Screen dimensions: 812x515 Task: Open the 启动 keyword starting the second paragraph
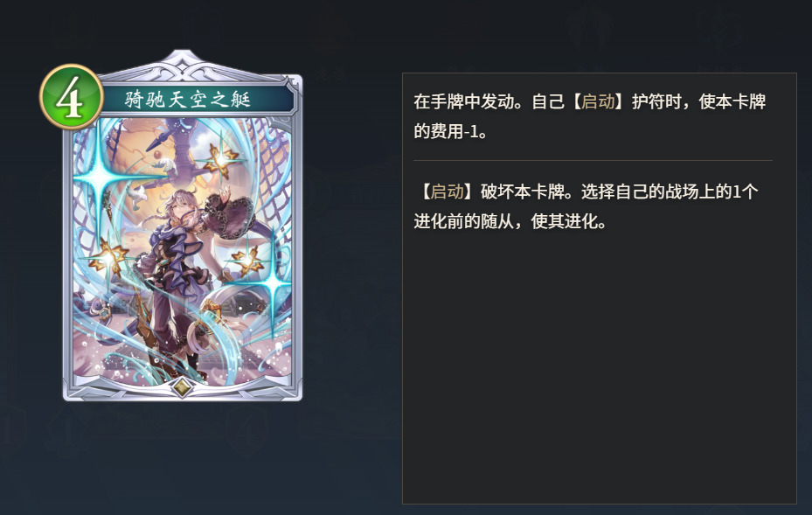[448, 191]
